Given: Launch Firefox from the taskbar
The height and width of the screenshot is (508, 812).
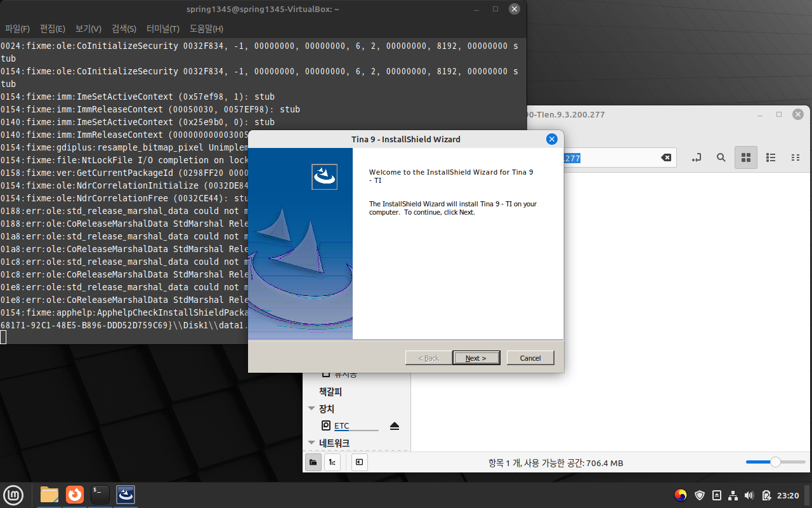Looking at the screenshot, I should click(75, 495).
